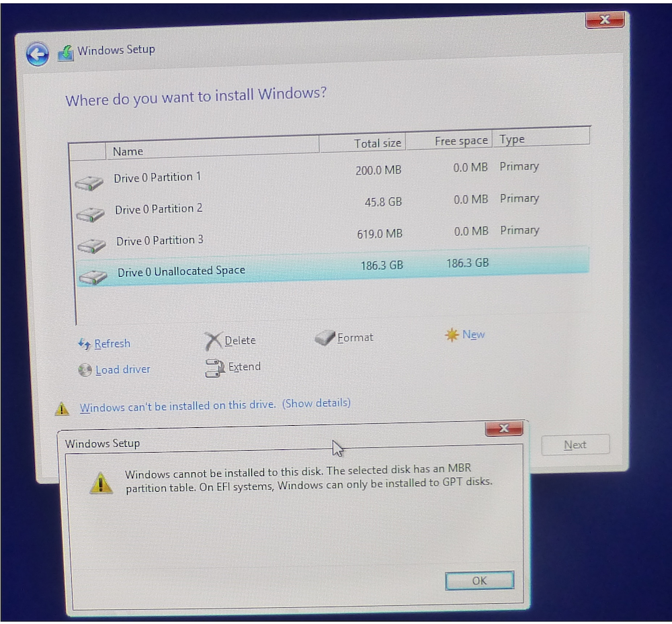Close the error message dialog
Screen dimensions: 672x624
tap(504, 429)
